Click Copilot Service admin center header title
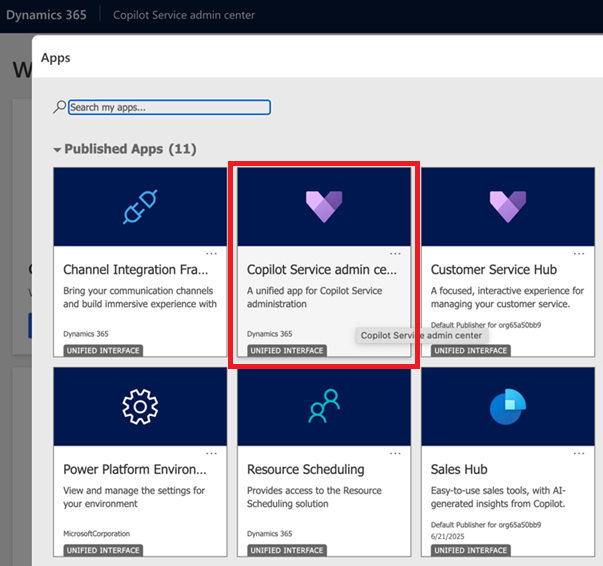Viewport: 603px width, 566px height. [x=184, y=15]
